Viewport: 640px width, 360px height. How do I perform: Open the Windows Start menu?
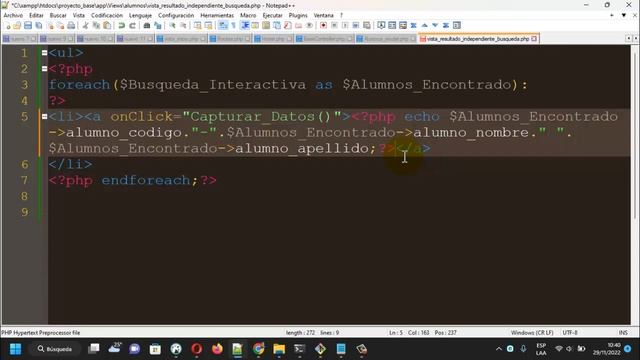coord(16,349)
